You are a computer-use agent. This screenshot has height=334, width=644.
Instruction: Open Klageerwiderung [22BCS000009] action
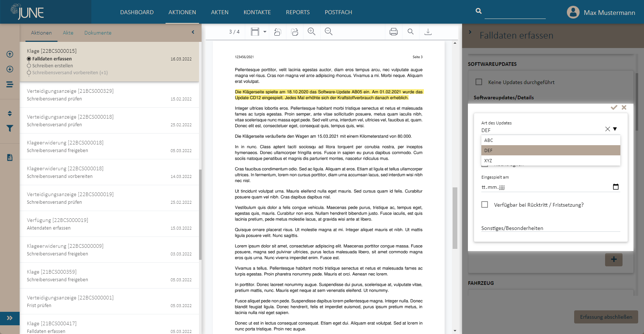pos(109,250)
